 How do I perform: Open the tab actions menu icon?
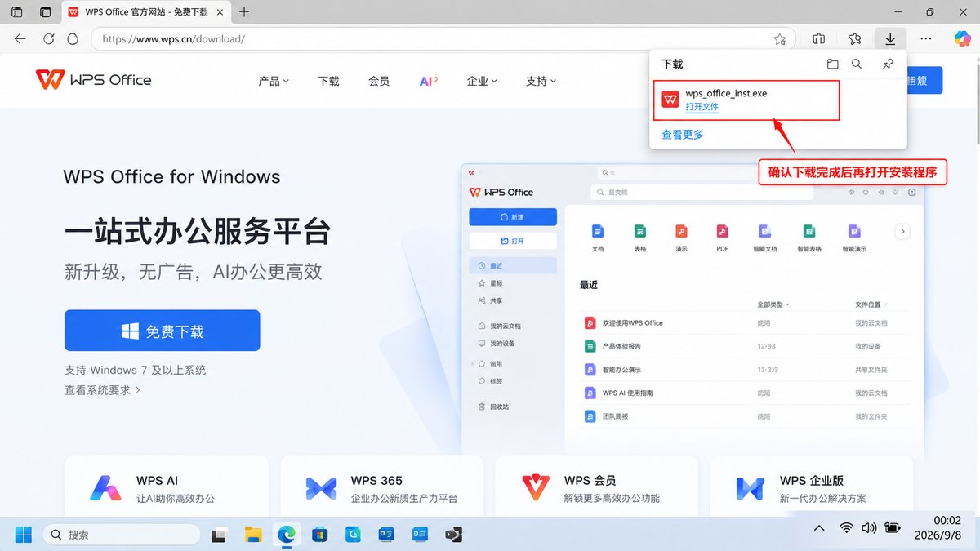(45, 12)
